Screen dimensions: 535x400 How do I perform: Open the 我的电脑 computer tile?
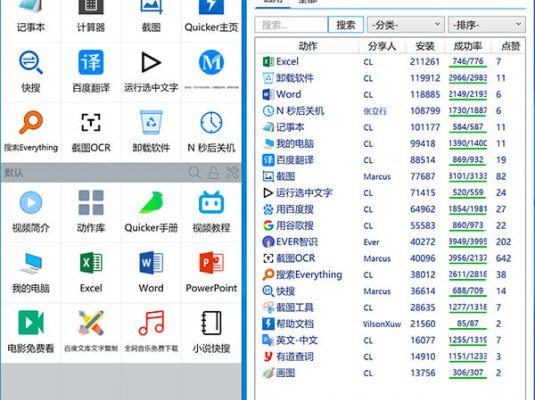coord(31,272)
